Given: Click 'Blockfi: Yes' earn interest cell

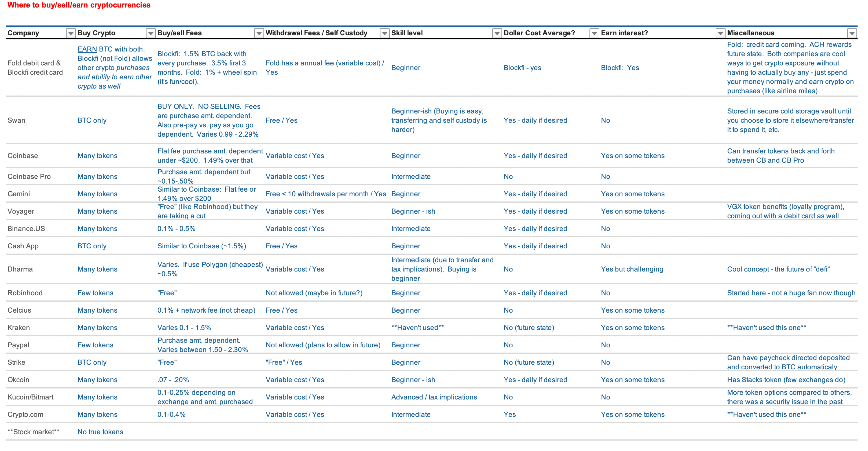Looking at the screenshot, I should click(620, 68).
